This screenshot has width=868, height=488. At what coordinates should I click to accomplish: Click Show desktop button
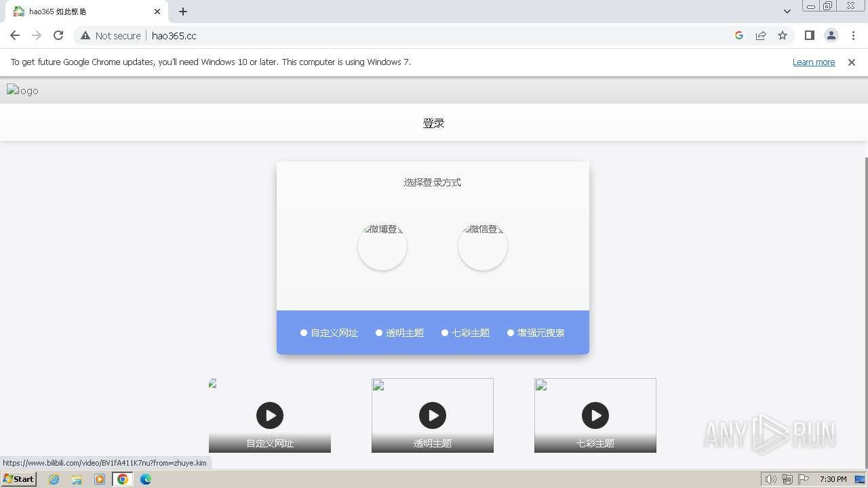coord(861,479)
